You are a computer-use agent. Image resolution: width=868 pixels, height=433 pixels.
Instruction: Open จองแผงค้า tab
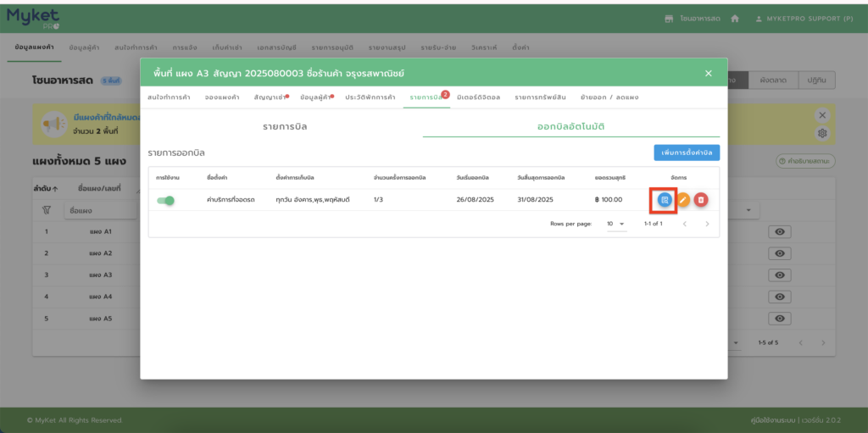pyautogui.click(x=222, y=97)
